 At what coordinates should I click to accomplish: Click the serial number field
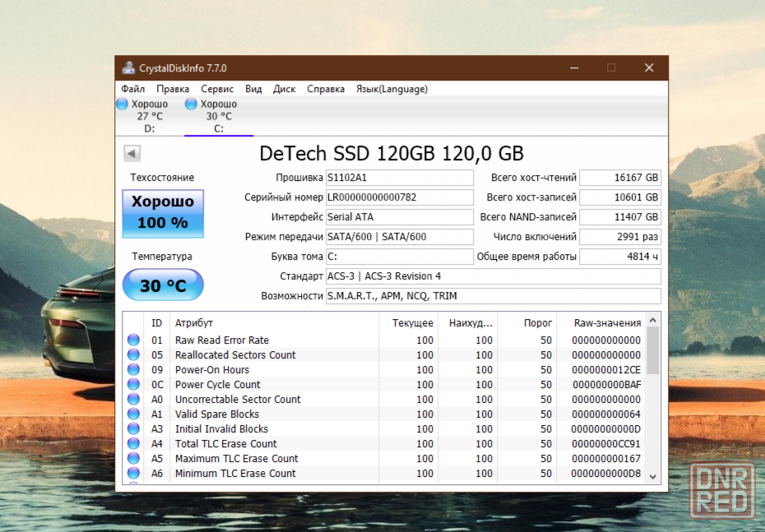pos(399,197)
